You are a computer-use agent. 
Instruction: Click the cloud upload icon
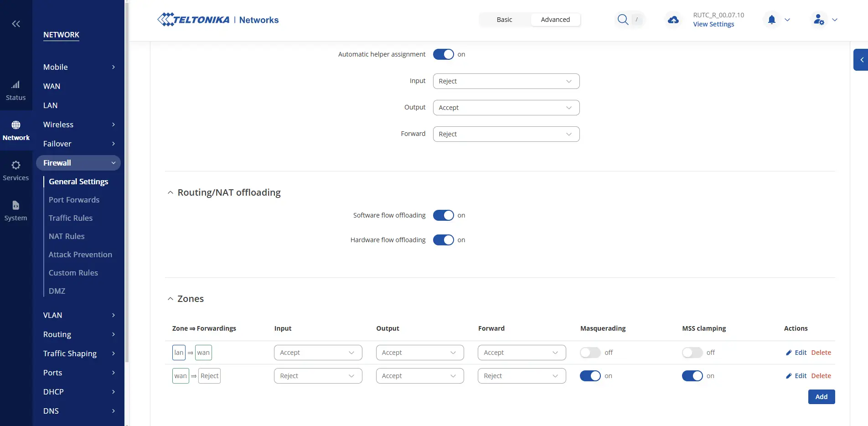coord(673,20)
